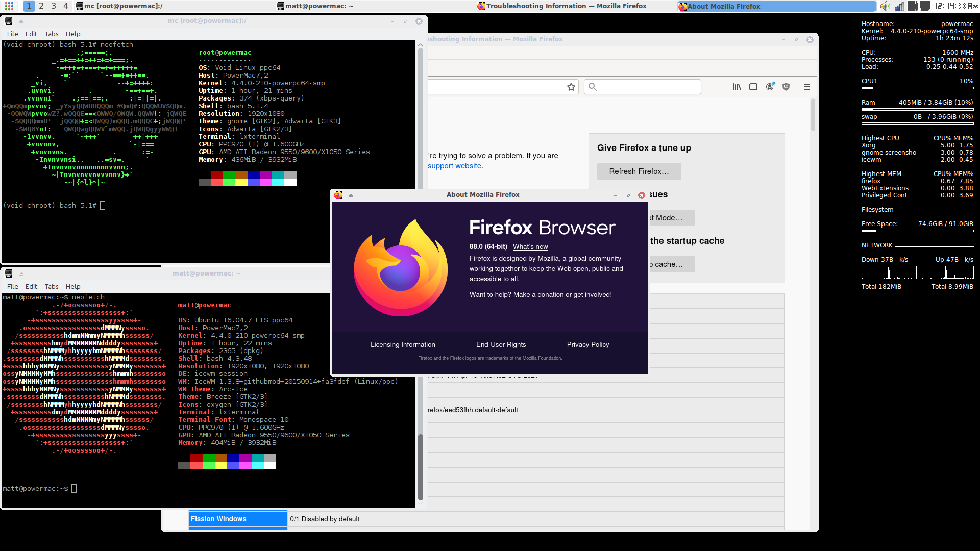The height and width of the screenshot is (551, 980).
Task: Close the About Mozilla Firefox dialog
Action: coord(642,195)
